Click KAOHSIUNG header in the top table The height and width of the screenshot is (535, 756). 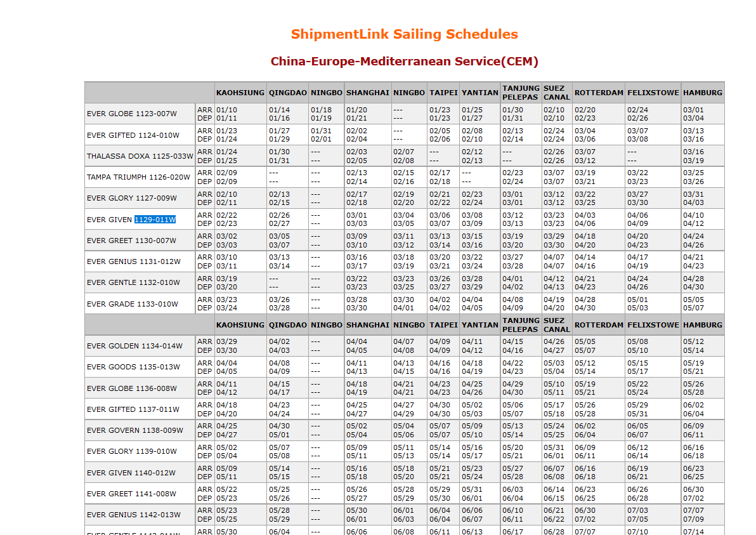(x=240, y=93)
